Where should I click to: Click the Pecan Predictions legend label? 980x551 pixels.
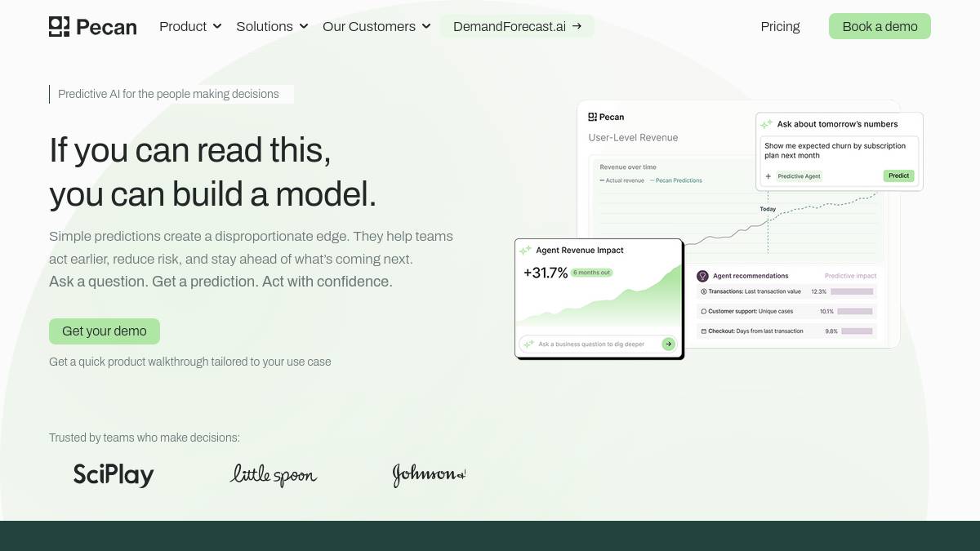click(679, 180)
